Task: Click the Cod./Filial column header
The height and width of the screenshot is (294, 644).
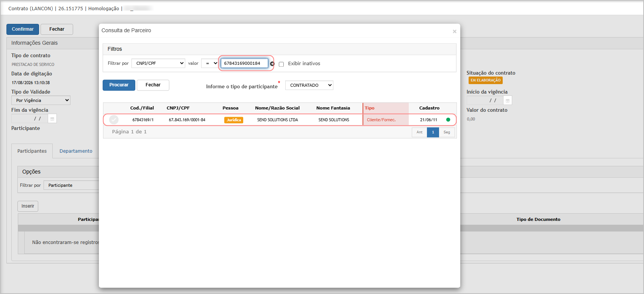Action: click(142, 108)
